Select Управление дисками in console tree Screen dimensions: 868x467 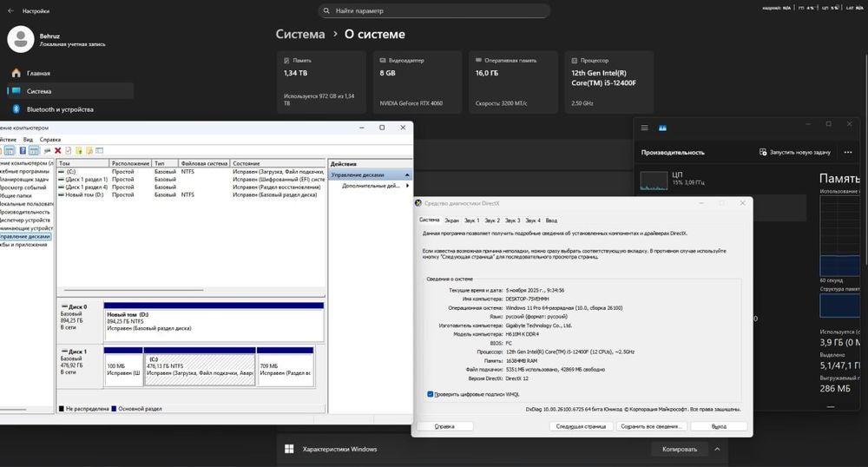[25, 236]
